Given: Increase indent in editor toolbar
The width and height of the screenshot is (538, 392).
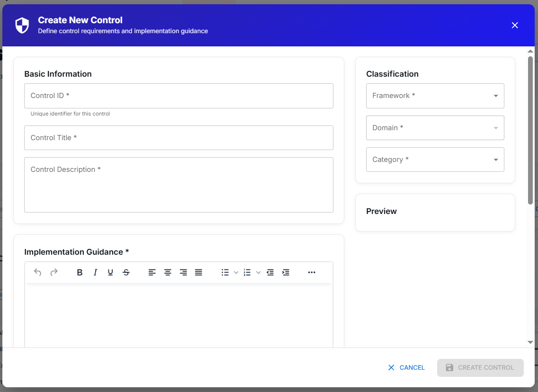Looking at the screenshot, I should 286,272.
